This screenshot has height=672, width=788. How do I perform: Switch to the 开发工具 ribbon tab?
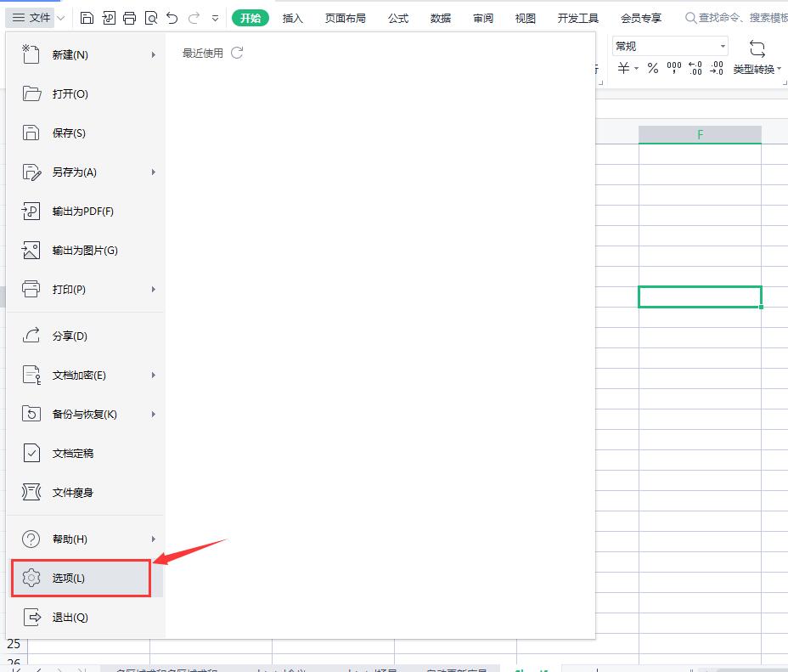click(x=578, y=19)
